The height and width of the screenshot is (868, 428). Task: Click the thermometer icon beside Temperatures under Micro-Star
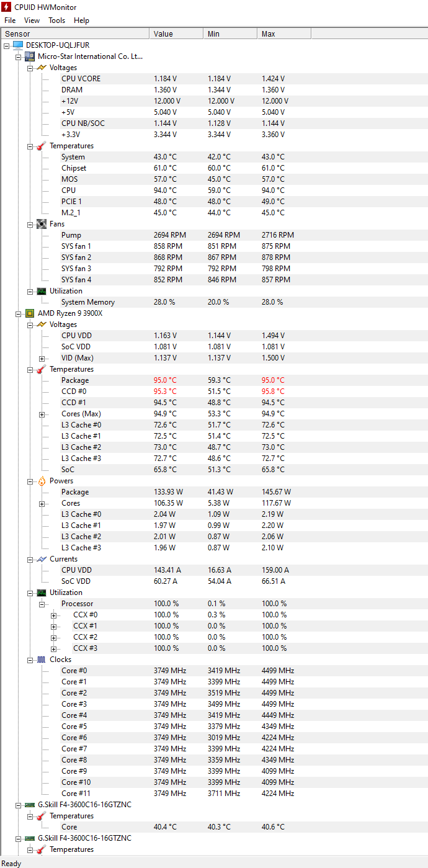click(40, 145)
